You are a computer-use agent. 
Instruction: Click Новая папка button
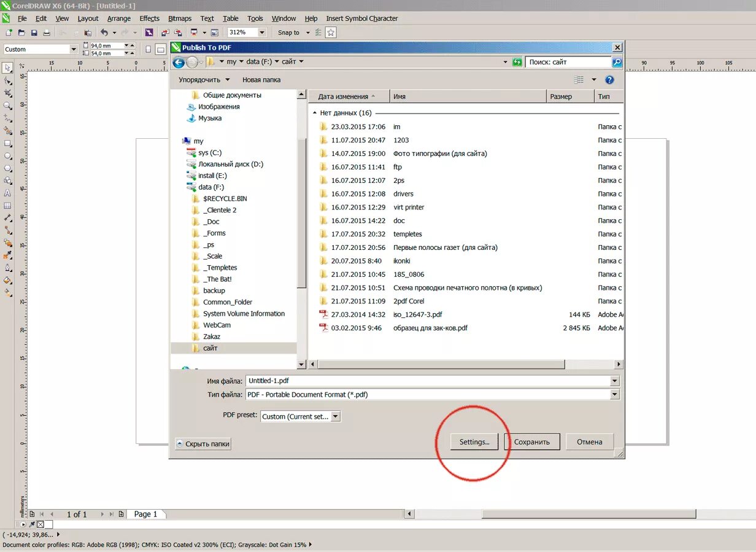point(261,80)
